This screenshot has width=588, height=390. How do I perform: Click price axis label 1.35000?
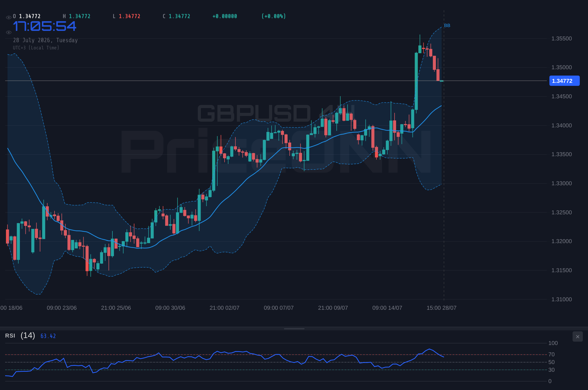(562, 67)
